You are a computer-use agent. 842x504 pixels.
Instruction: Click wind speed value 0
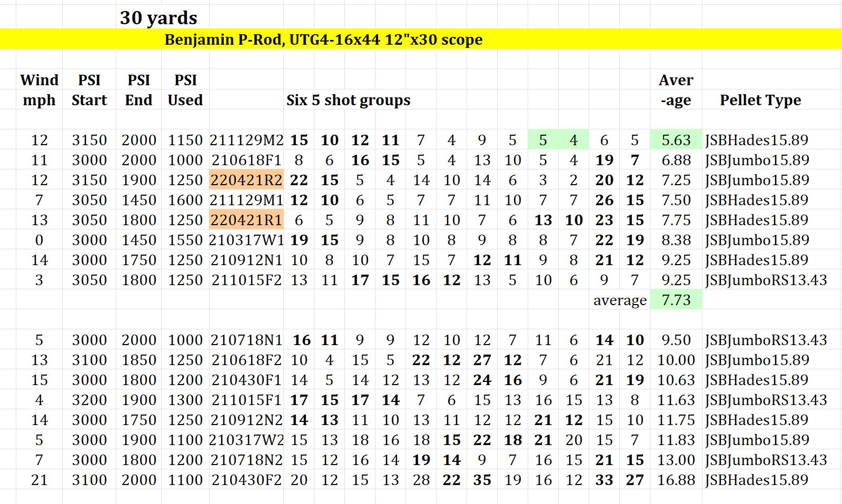coord(39,240)
